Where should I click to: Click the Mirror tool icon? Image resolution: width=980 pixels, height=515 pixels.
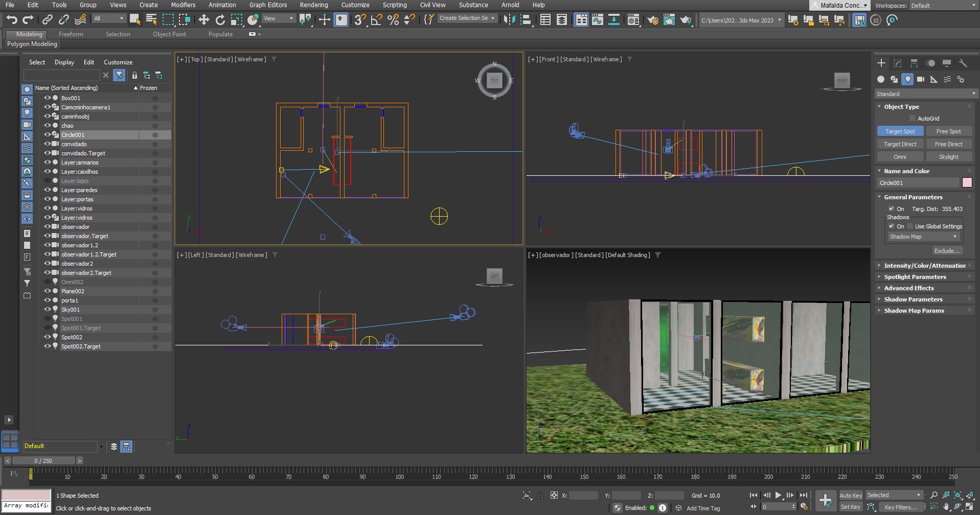(x=509, y=20)
